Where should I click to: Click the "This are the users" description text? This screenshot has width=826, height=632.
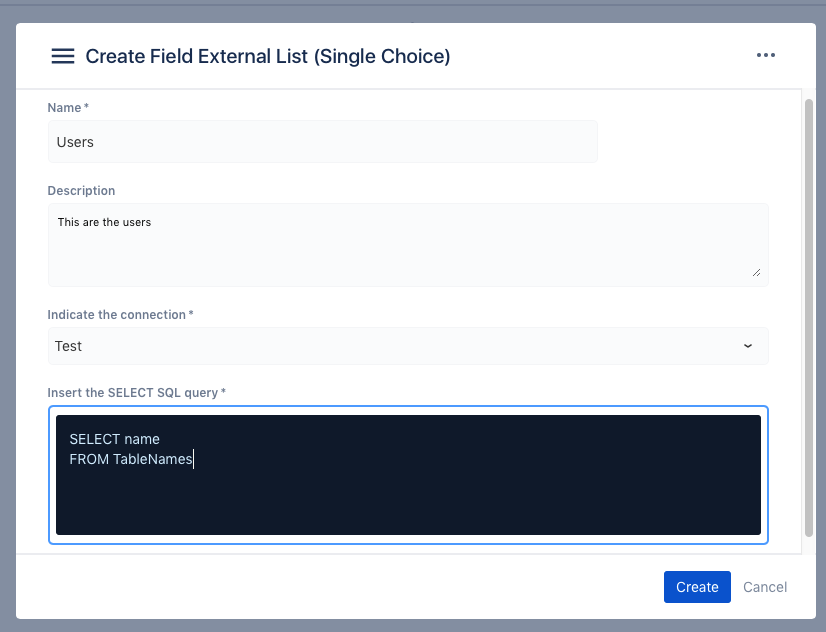click(x=104, y=222)
